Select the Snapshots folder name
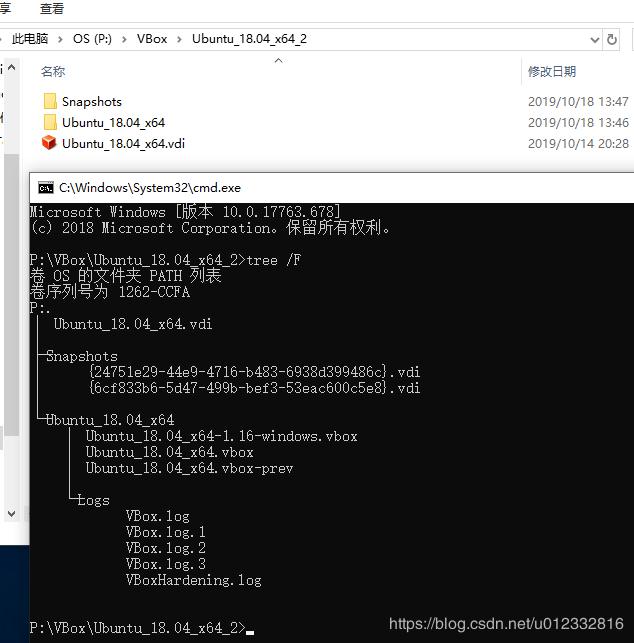This screenshot has width=634, height=643. point(92,102)
